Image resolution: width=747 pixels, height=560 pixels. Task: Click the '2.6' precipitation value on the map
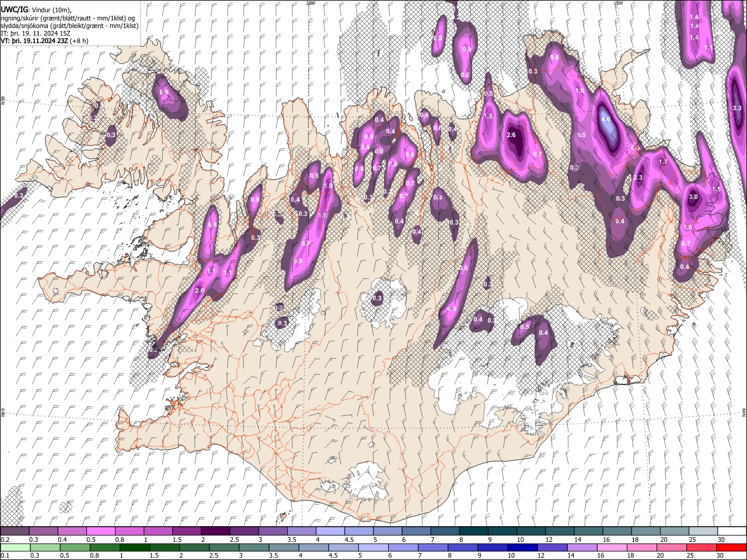[x=512, y=135]
